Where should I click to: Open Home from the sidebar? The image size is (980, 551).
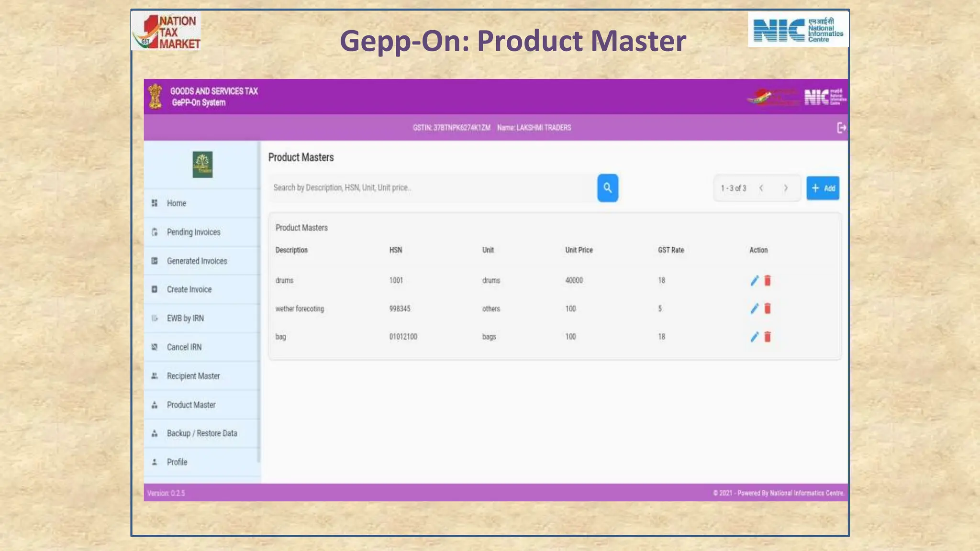(x=202, y=203)
